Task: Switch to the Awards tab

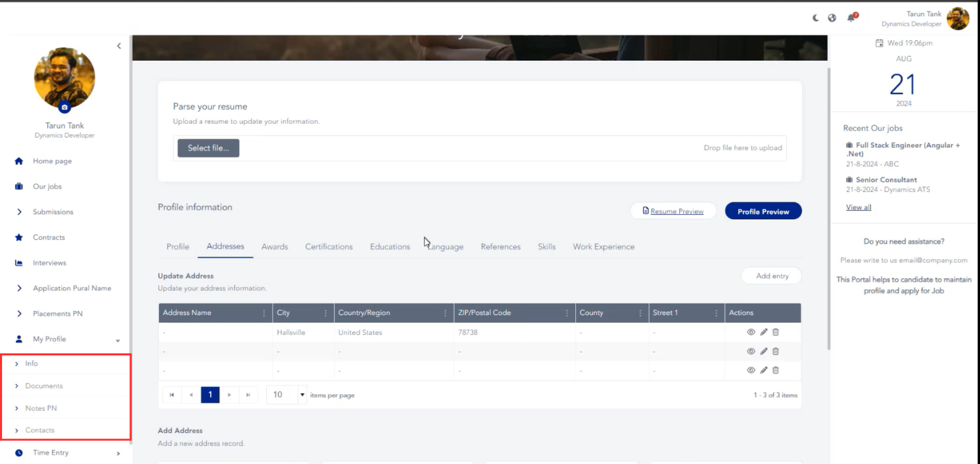Action: pos(275,247)
